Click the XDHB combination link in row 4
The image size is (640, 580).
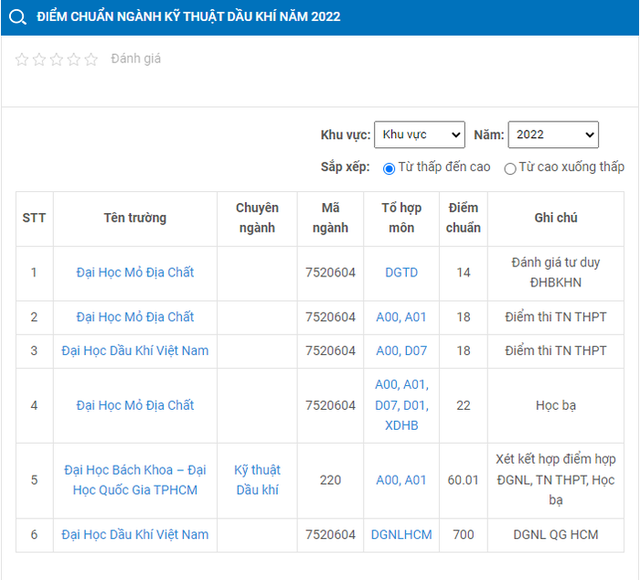[x=402, y=425]
